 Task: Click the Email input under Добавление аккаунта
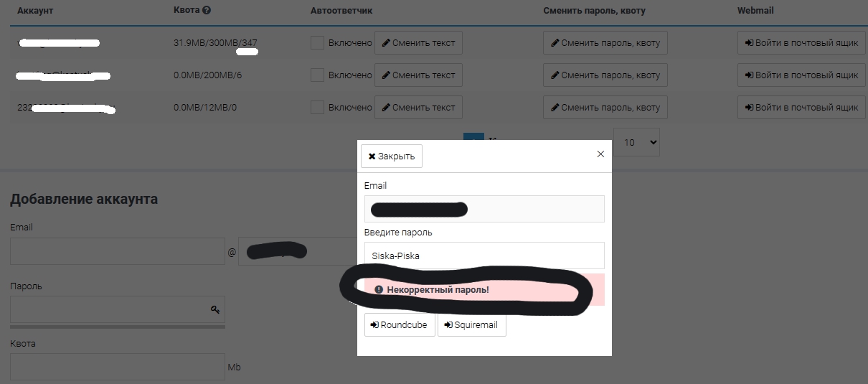point(118,252)
